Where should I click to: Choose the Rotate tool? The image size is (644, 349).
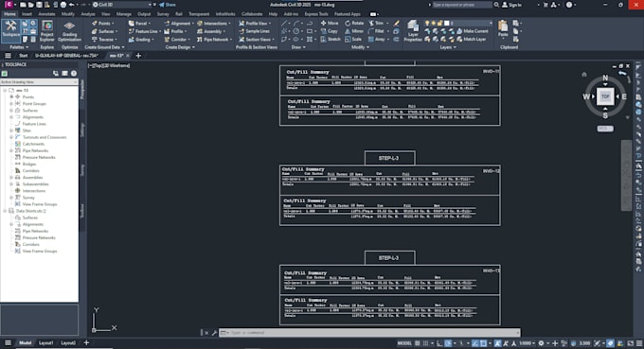tap(354, 23)
